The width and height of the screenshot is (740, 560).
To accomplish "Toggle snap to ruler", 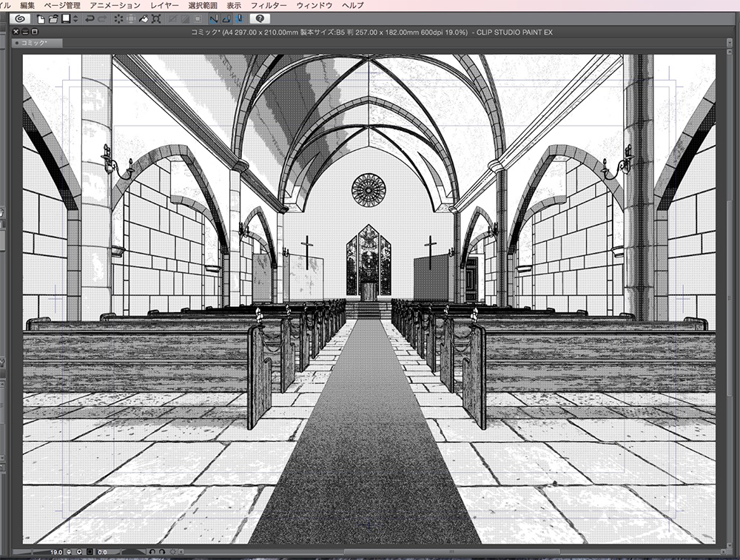I will click(x=214, y=19).
